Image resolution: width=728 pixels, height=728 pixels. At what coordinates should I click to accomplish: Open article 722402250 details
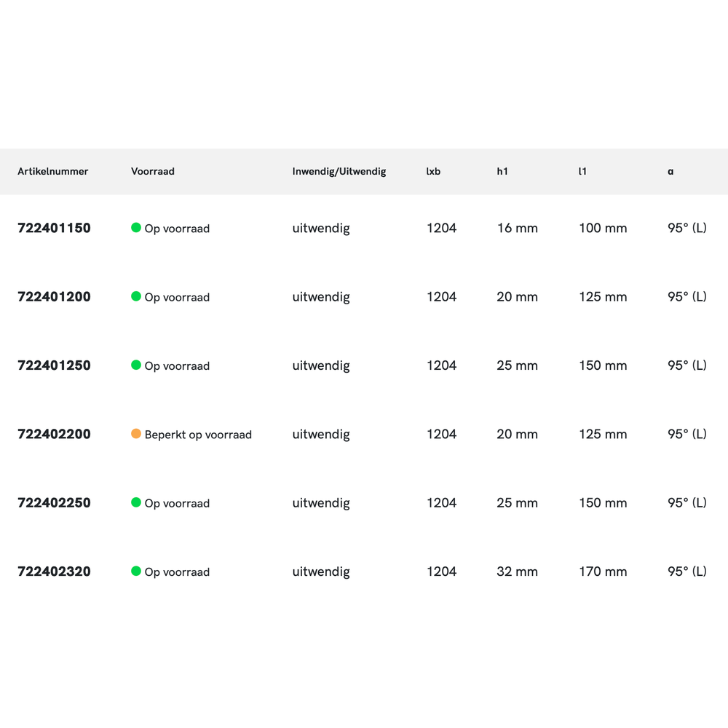[54, 503]
